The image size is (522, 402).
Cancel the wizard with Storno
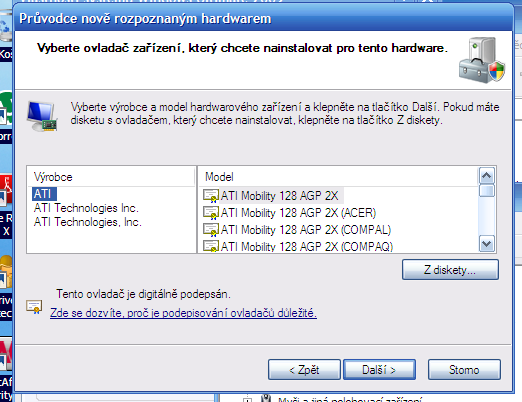coord(464,370)
